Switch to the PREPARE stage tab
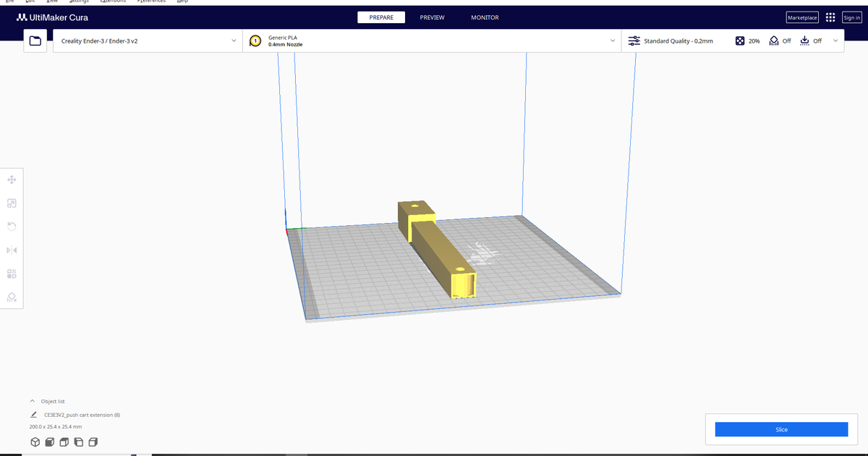 point(381,17)
